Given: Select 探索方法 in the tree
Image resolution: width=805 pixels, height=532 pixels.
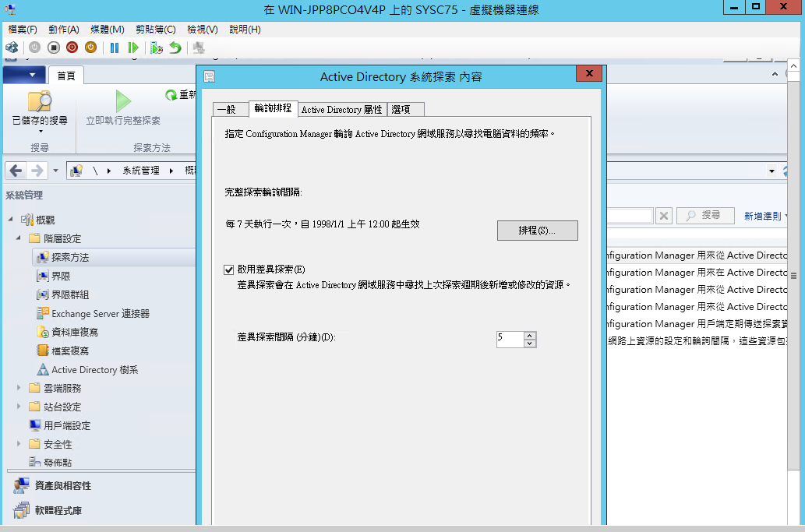Looking at the screenshot, I should pyautogui.click(x=70, y=258).
